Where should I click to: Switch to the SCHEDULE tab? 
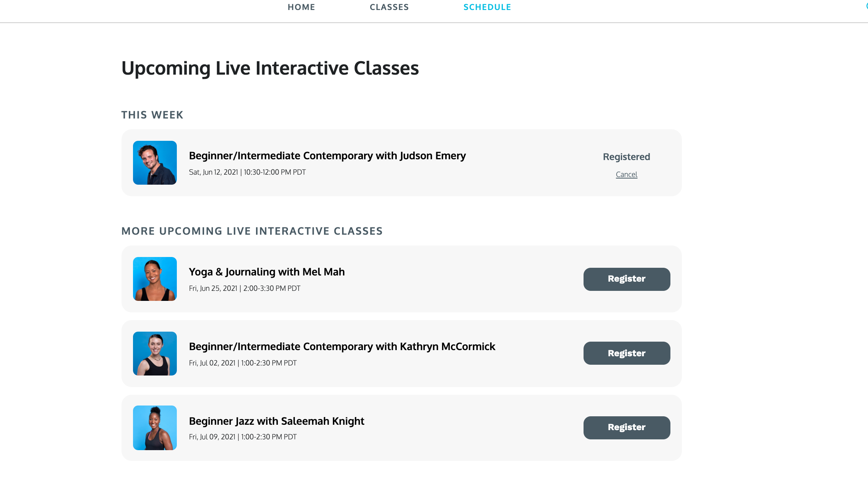(x=487, y=7)
